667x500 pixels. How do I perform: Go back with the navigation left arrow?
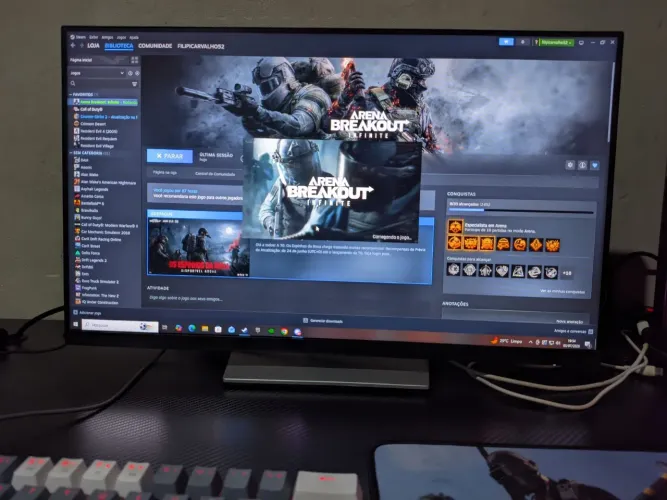tap(73, 45)
